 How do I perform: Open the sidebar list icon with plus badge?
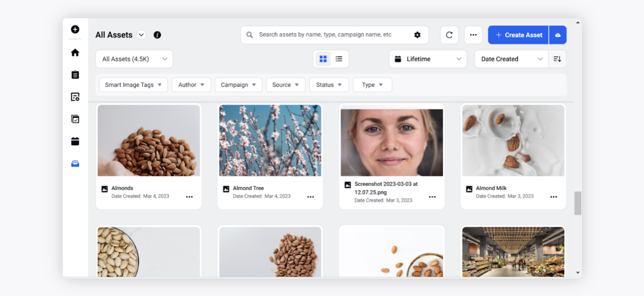(x=75, y=97)
